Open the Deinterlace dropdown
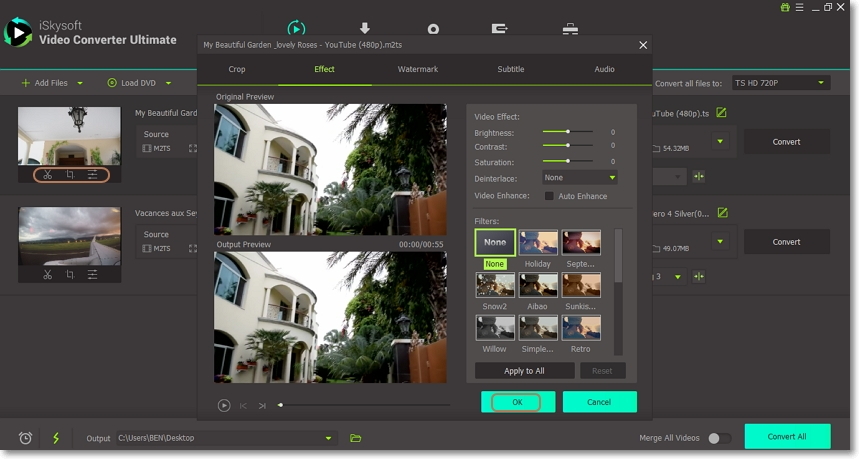 coord(579,177)
